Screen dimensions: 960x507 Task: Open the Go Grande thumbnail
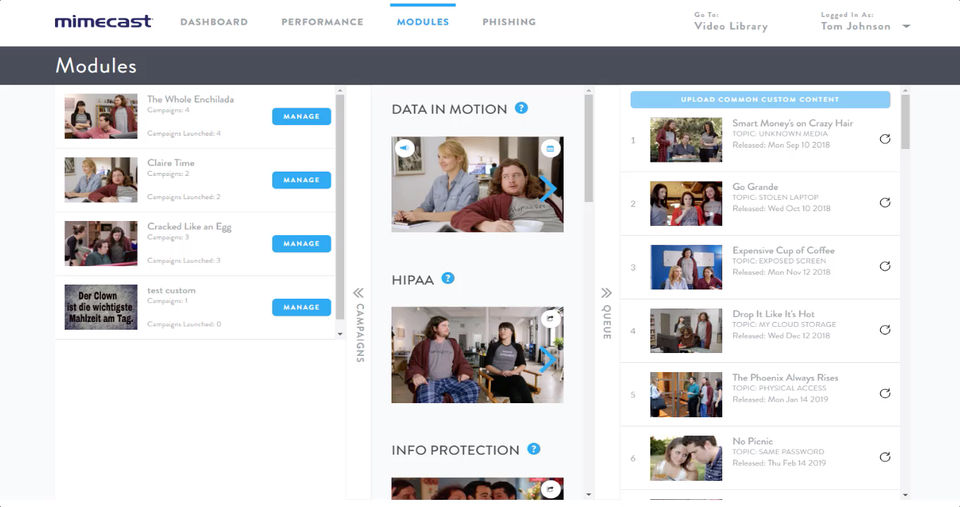tap(686, 204)
